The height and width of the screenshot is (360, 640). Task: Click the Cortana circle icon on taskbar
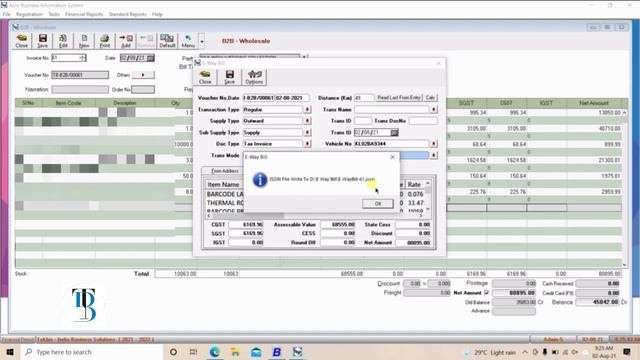(x=173, y=352)
